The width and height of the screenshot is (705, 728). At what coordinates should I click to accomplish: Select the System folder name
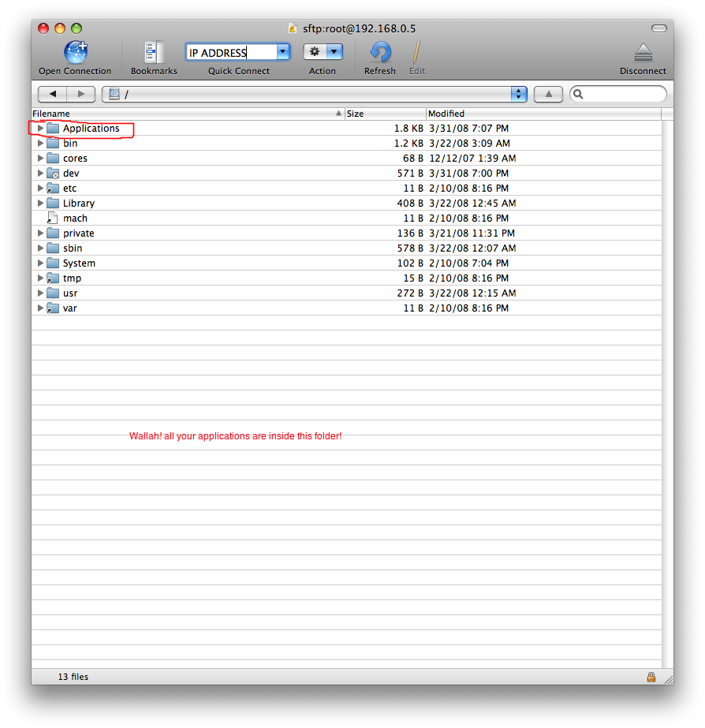80,263
